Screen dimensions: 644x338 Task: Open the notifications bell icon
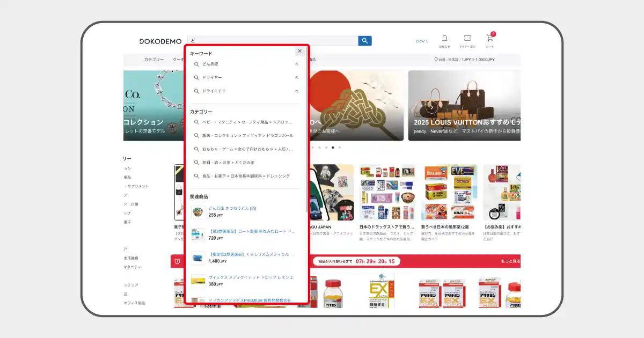(x=444, y=38)
